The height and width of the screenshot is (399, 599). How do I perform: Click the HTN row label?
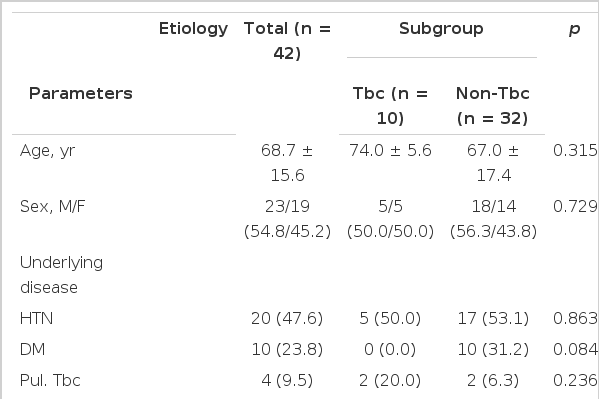[36, 318]
